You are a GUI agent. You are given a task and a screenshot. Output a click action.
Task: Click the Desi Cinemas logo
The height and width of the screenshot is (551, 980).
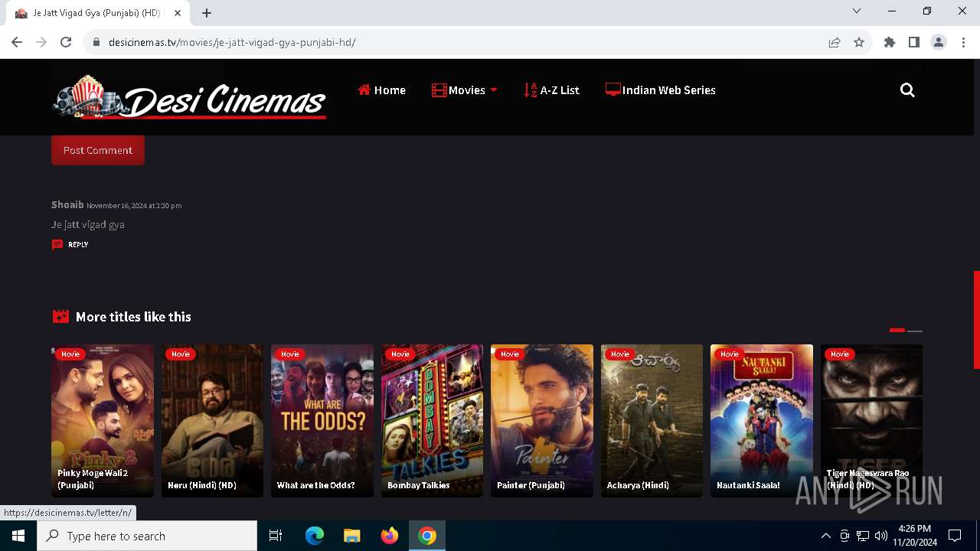coord(189,97)
